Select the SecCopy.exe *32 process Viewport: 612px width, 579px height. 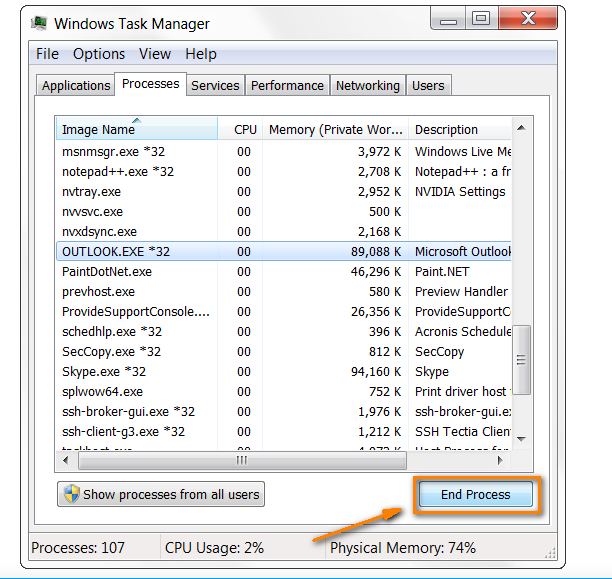click(x=284, y=351)
